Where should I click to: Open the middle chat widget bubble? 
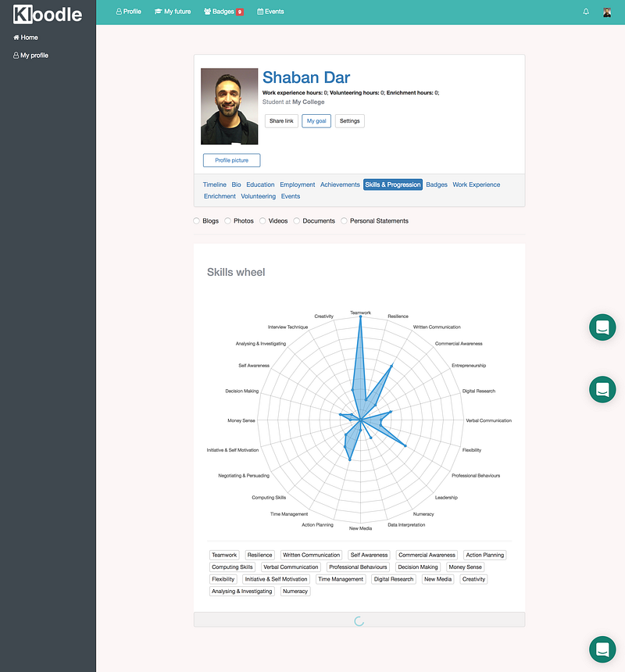coord(602,389)
